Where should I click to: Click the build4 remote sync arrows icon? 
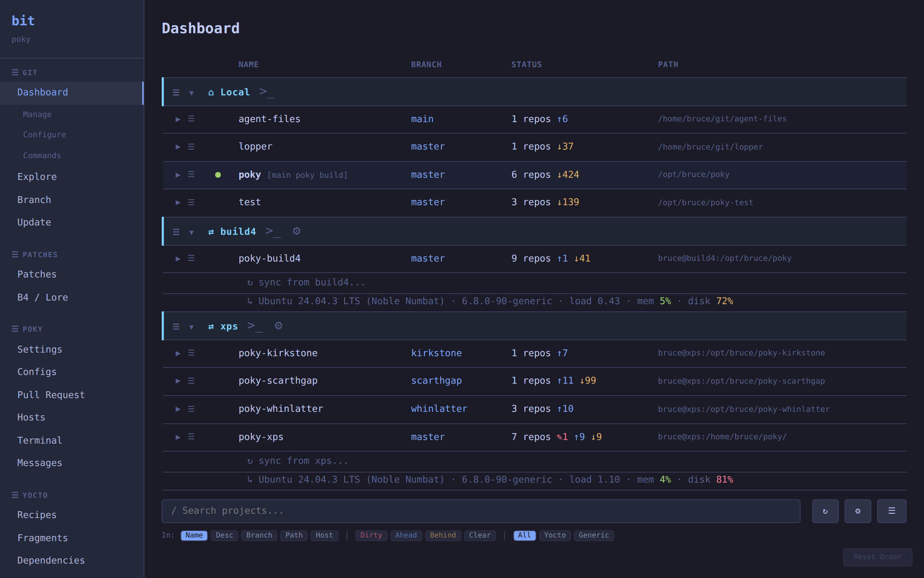[211, 232]
